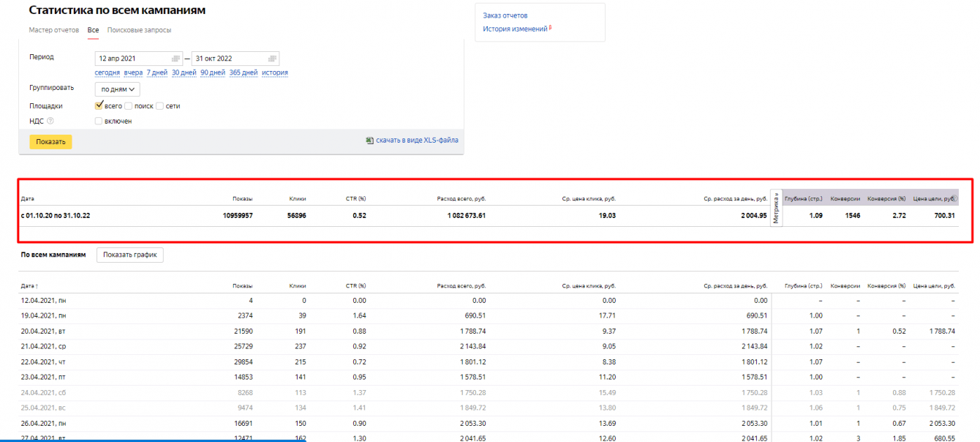Click the XLS file icon by the download link

pyautogui.click(x=370, y=141)
